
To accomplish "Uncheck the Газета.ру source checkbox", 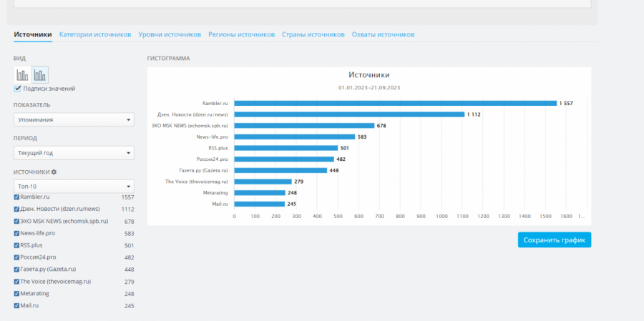I will click(16, 270).
